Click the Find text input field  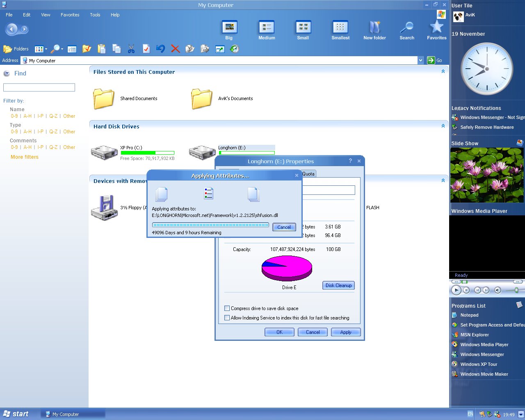click(39, 87)
